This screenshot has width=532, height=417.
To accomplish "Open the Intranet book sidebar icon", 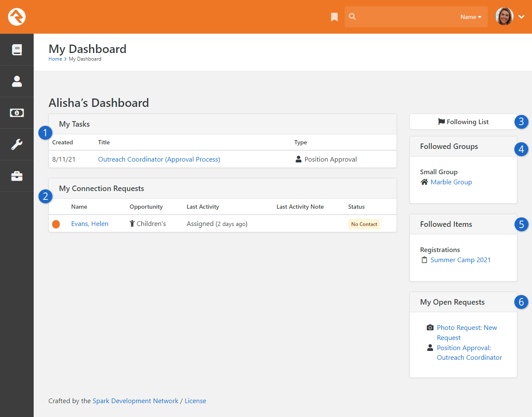I will click(17, 50).
